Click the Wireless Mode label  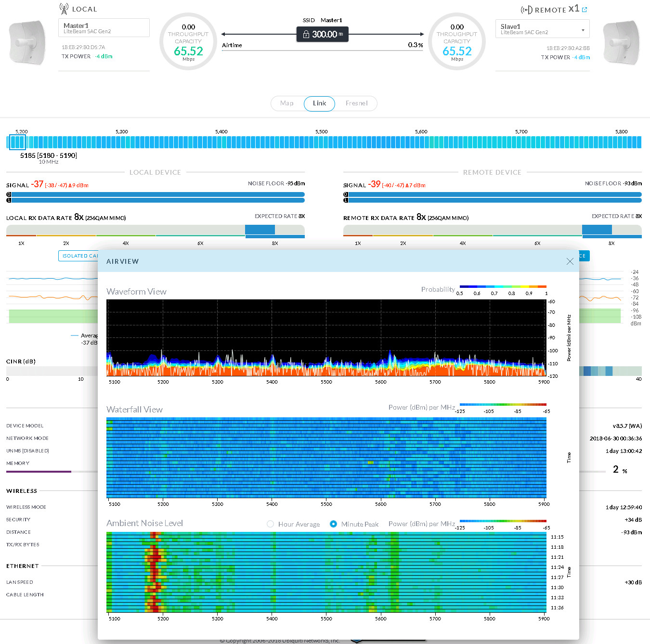26,507
